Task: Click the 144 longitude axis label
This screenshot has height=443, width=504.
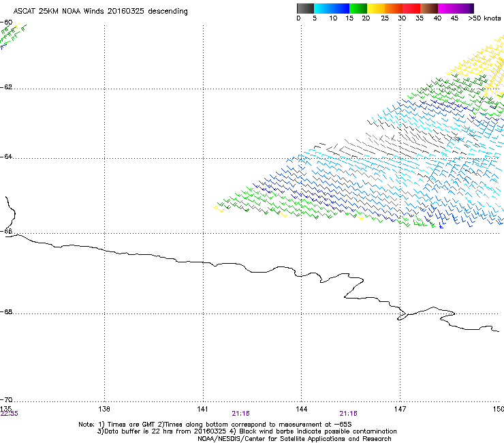Action: 301,409
